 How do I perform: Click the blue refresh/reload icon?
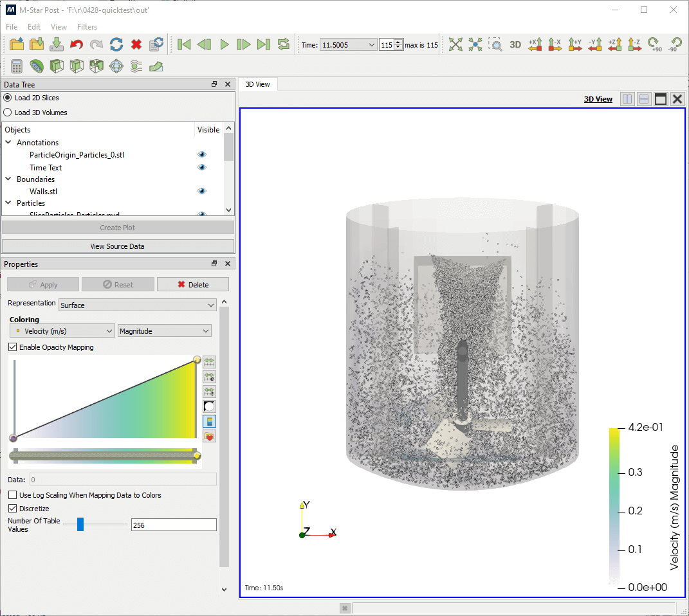point(116,44)
